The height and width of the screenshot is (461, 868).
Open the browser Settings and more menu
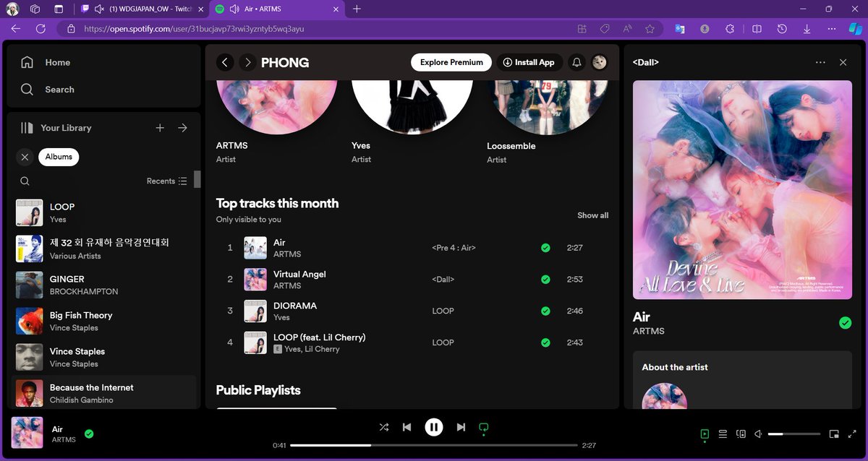pos(831,29)
